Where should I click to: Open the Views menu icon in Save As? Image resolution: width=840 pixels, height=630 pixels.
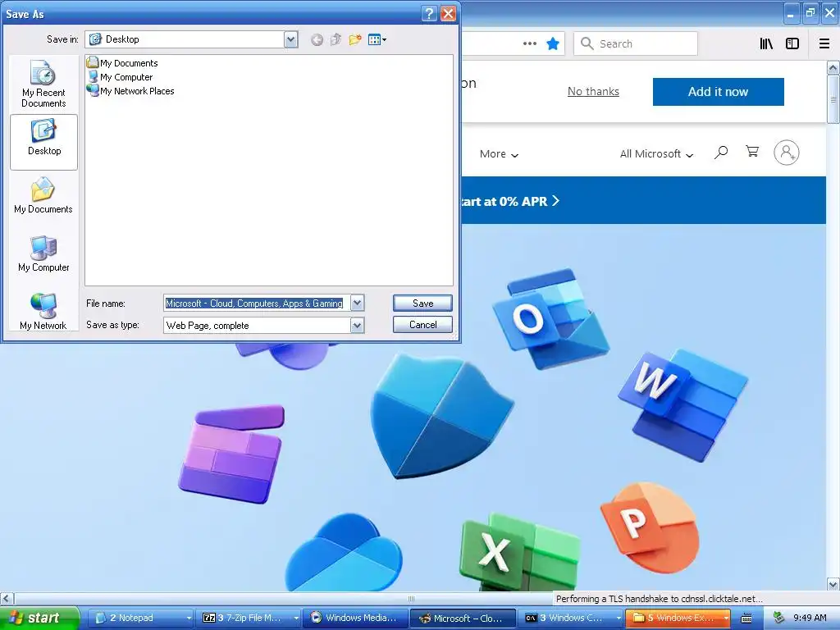(377, 39)
